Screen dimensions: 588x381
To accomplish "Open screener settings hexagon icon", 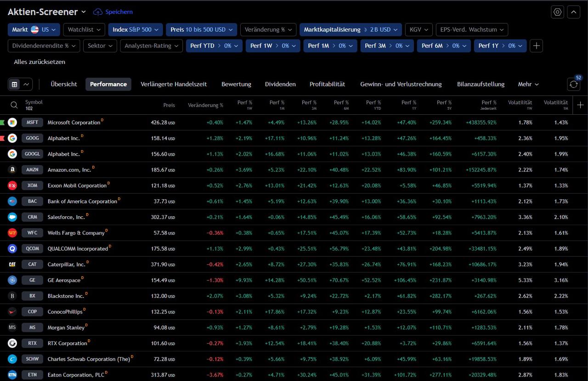I will point(557,12).
